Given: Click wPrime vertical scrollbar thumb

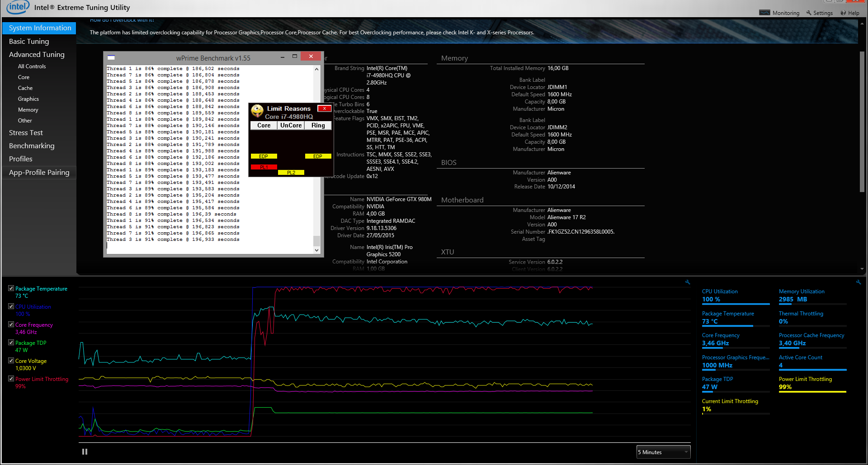Looking at the screenshot, I should (x=316, y=241).
